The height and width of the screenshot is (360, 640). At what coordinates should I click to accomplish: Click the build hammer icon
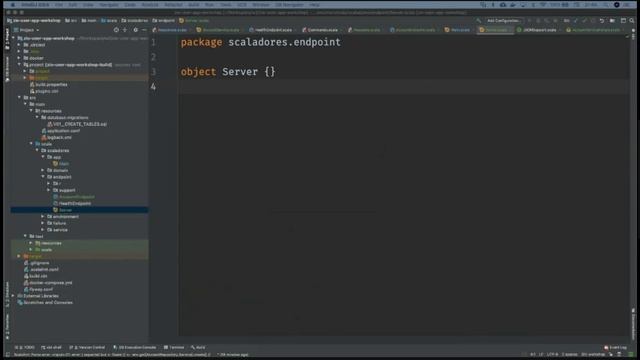point(478,20)
